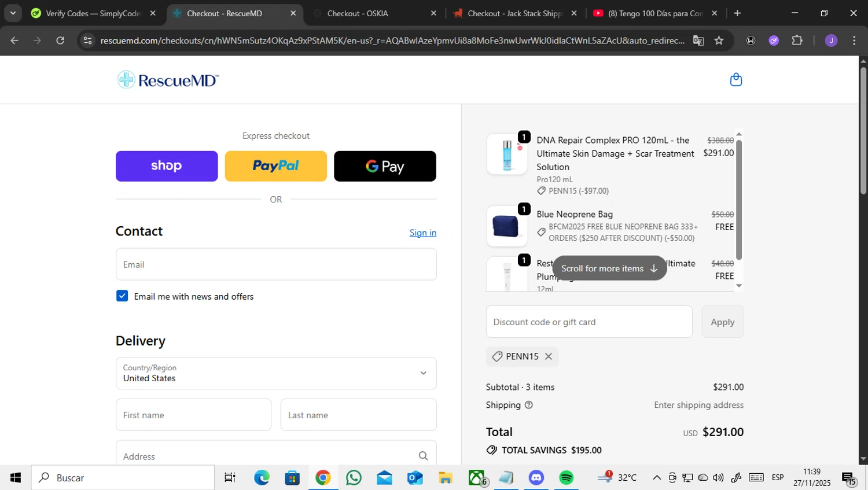868x490 pixels.
Task: Close the Checkout - RescueMD tab
Action: coord(293,13)
